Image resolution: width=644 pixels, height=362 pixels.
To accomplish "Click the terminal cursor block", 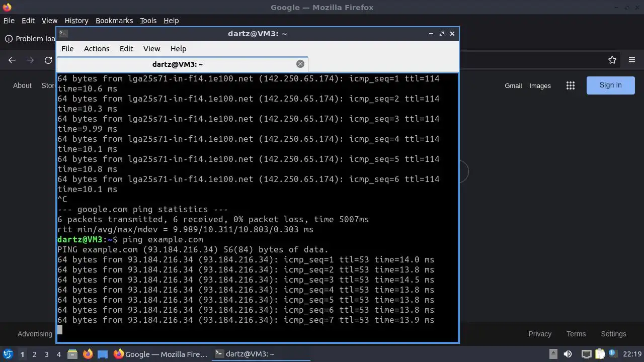I will click(60, 330).
